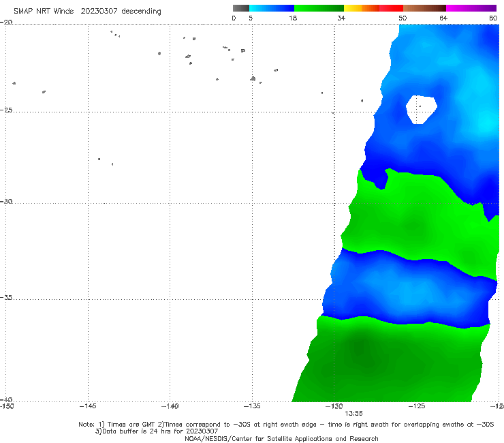Click the '-40' latitude axis label

6,399
